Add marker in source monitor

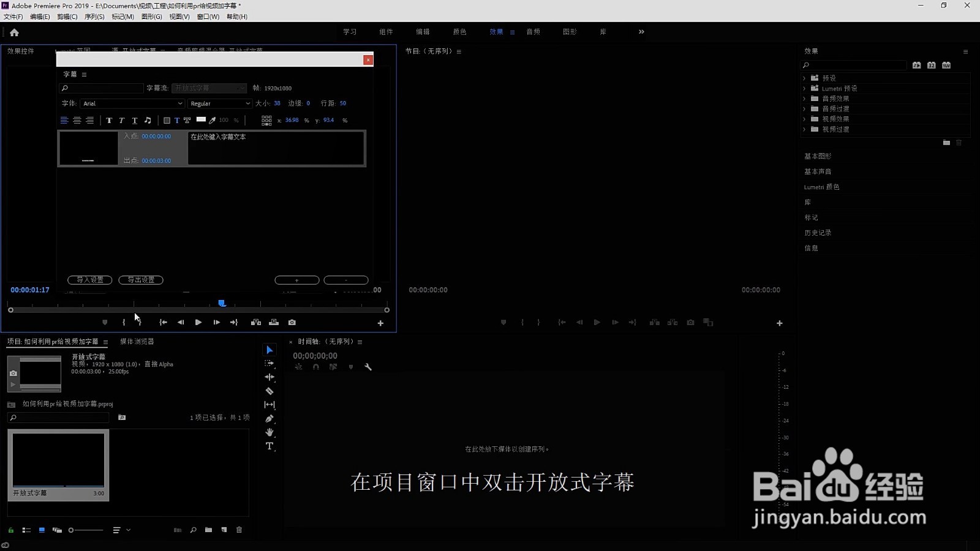(105, 323)
